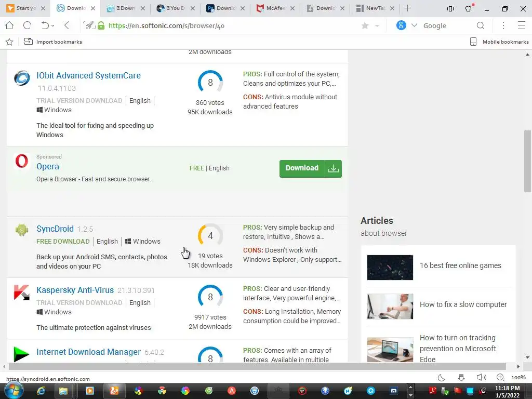
Task: Click the scroll down arrow of the page
Action: pos(527,357)
